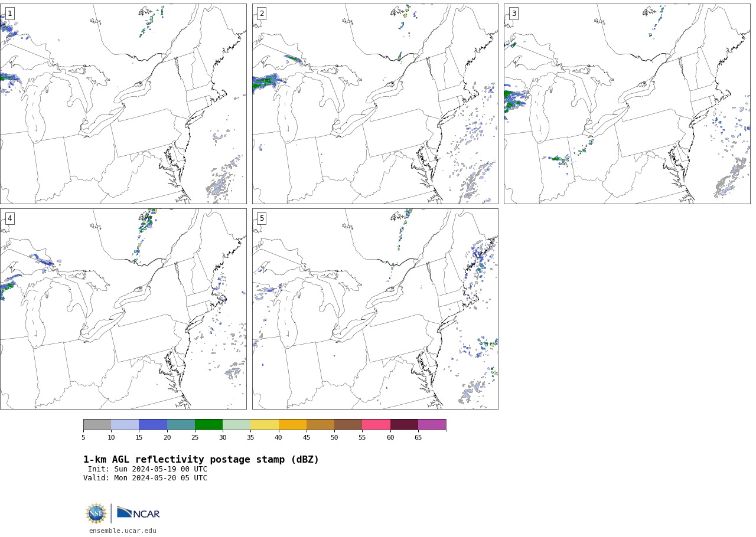This screenshot has height=537, width=756.
Task: Select the maroon 60-65 dBZ swatch
Action: point(404,425)
